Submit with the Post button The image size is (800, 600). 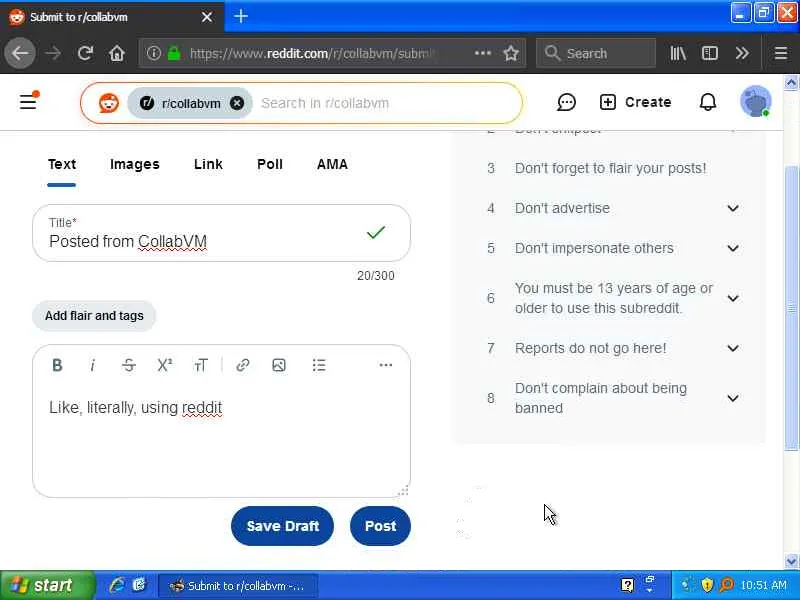(x=380, y=526)
